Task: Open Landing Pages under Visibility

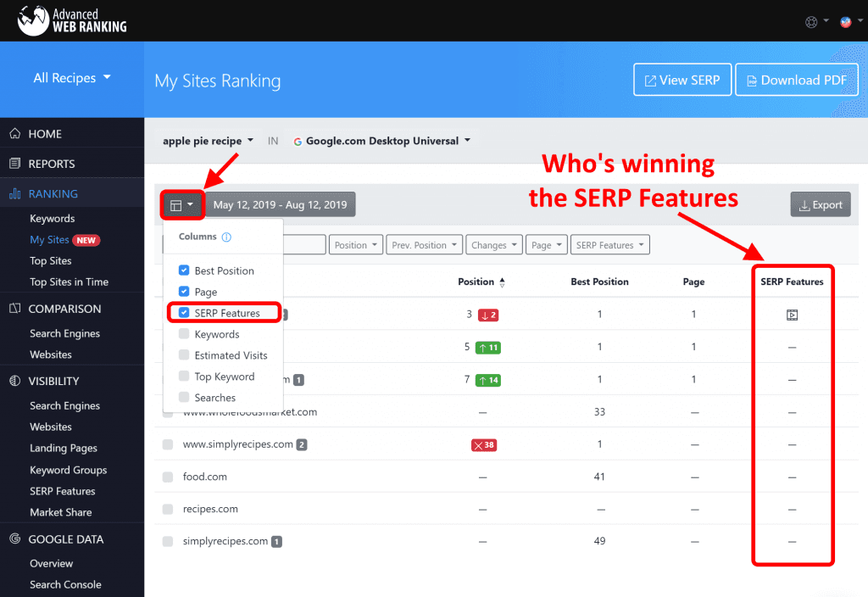Action: (x=64, y=448)
